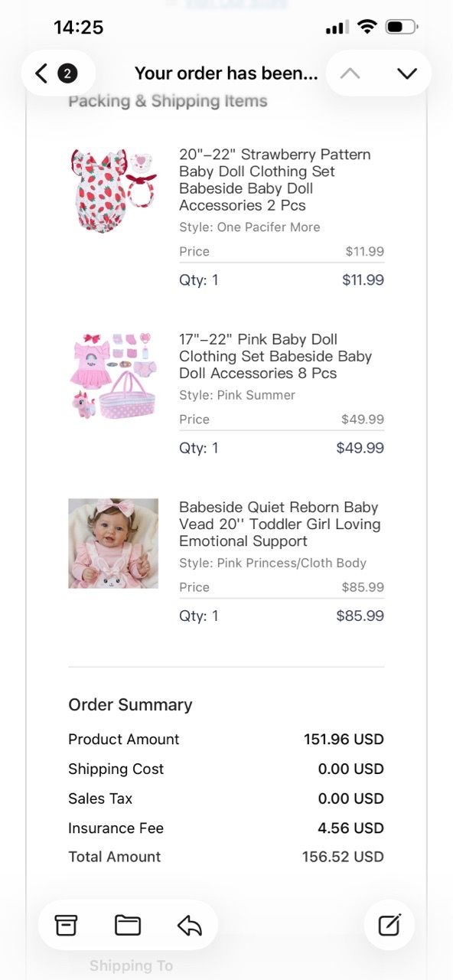Open the strawberry romper doll outfit image
This screenshot has width=453, height=980.
[113, 191]
